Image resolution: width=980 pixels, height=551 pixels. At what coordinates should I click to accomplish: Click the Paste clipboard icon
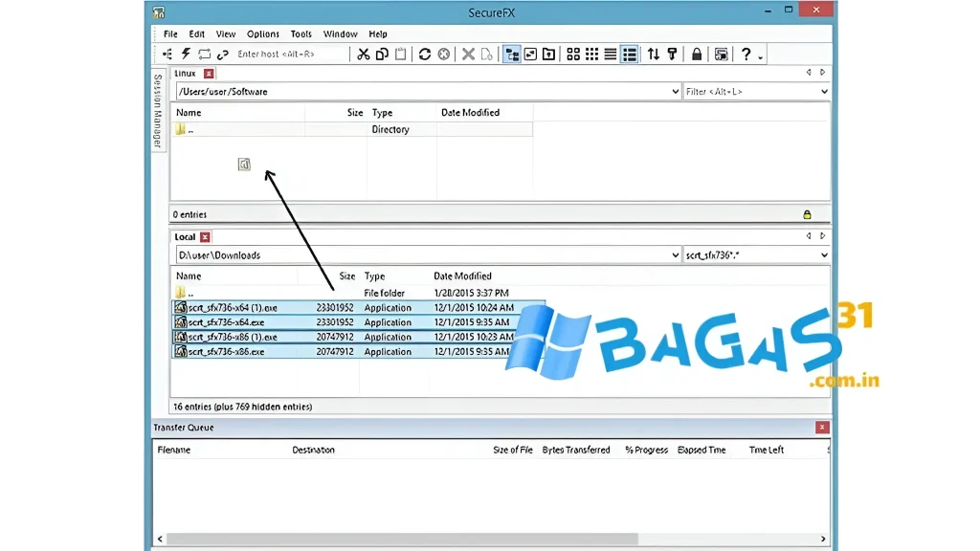401,55
